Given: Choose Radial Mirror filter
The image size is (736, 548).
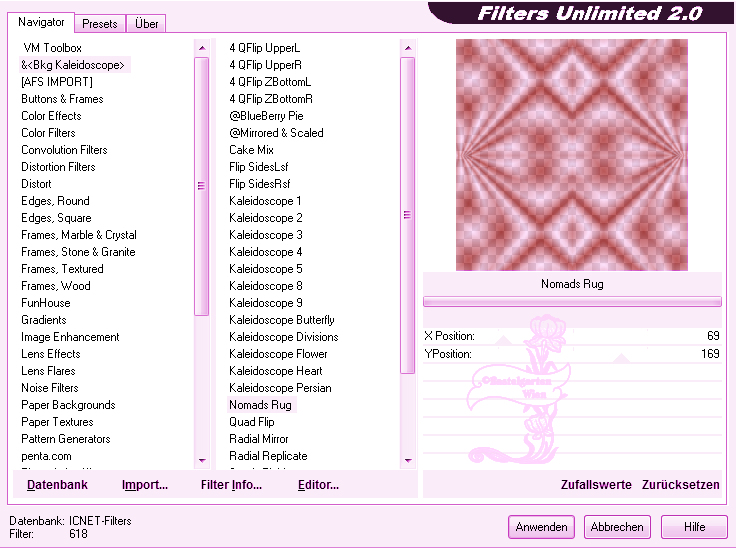Looking at the screenshot, I should tap(259, 439).
